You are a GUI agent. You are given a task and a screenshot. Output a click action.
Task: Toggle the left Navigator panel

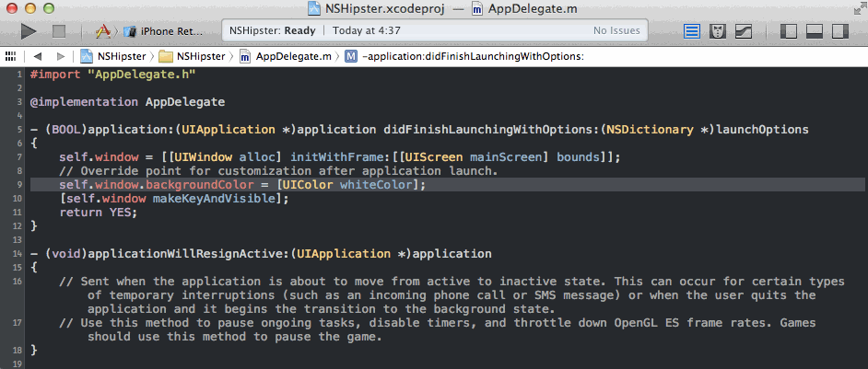click(790, 31)
